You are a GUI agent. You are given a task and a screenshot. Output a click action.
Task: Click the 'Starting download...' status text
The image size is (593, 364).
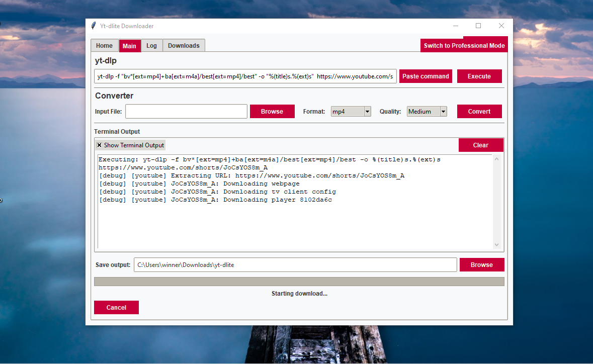300,294
